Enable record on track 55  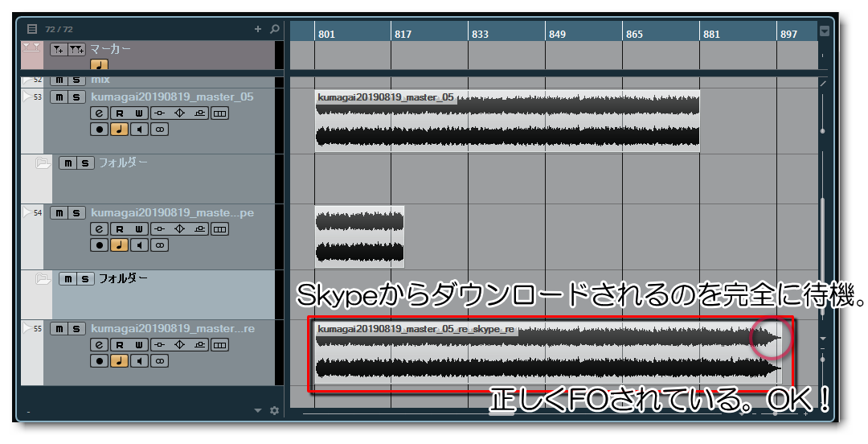click(99, 361)
